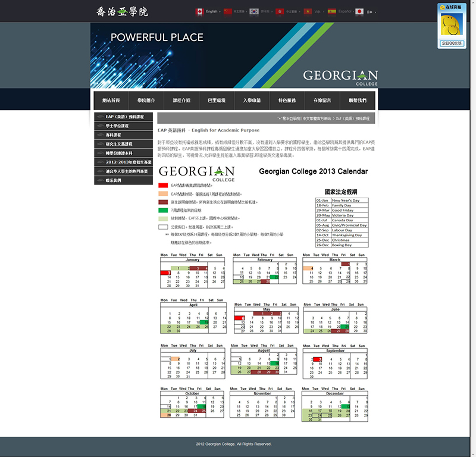Click the December month header in calendar
The image size is (476, 457).
[x=335, y=393]
